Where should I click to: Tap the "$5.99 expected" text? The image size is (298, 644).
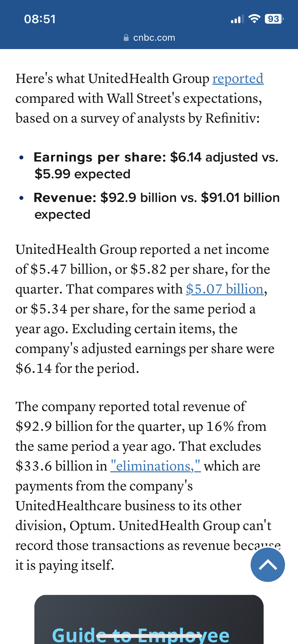[x=83, y=174]
